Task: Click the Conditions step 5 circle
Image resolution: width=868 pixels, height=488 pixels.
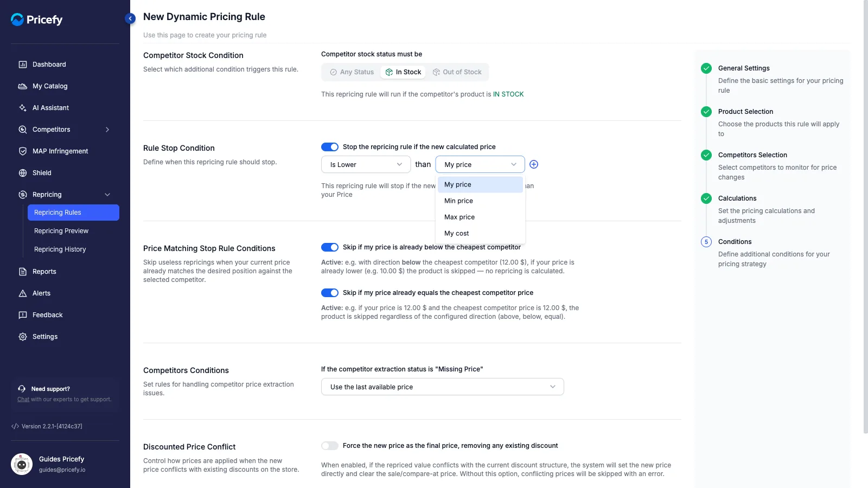Action: (706, 242)
